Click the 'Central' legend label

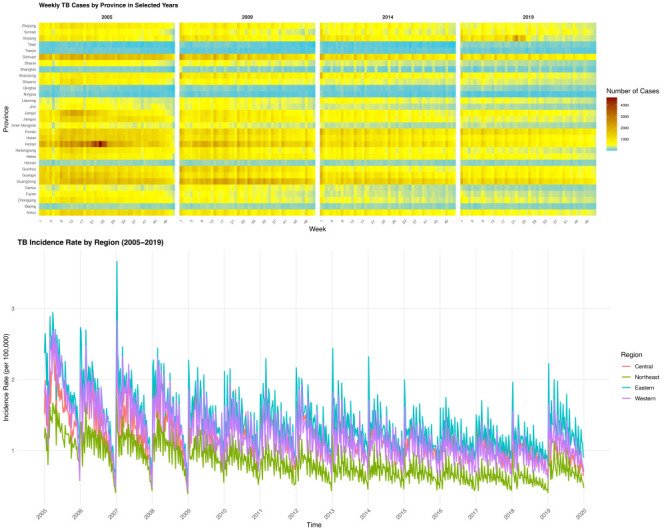[643, 366]
